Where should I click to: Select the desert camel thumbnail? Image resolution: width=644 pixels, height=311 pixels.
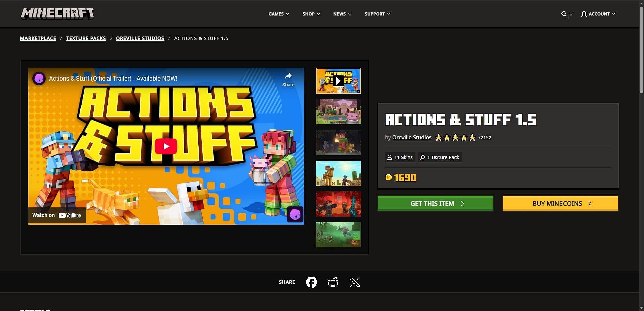[x=338, y=173]
